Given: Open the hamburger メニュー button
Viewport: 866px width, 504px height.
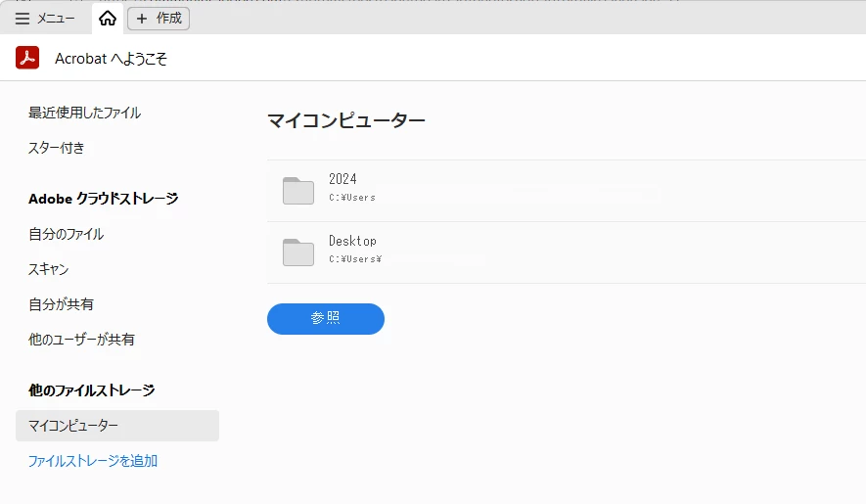Looking at the screenshot, I should [x=45, y=19].
